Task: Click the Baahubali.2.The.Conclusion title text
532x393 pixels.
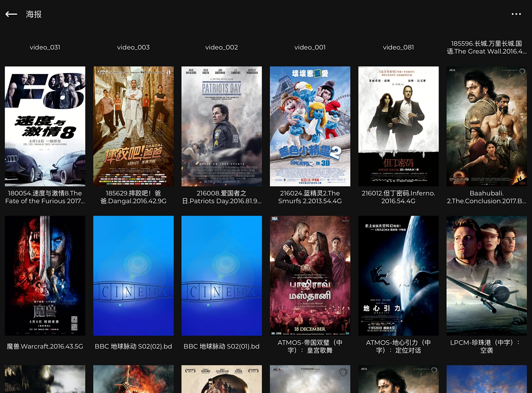Action: [x=486, y=197]
